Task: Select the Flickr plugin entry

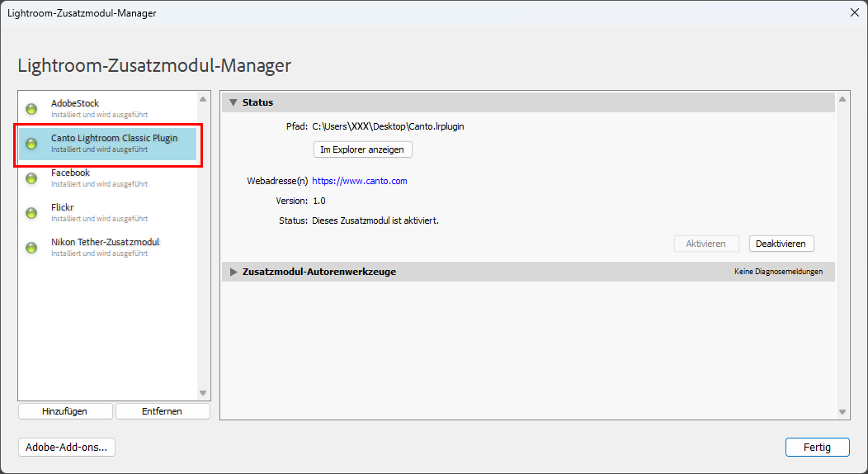Action: click(x=108, y=212)
